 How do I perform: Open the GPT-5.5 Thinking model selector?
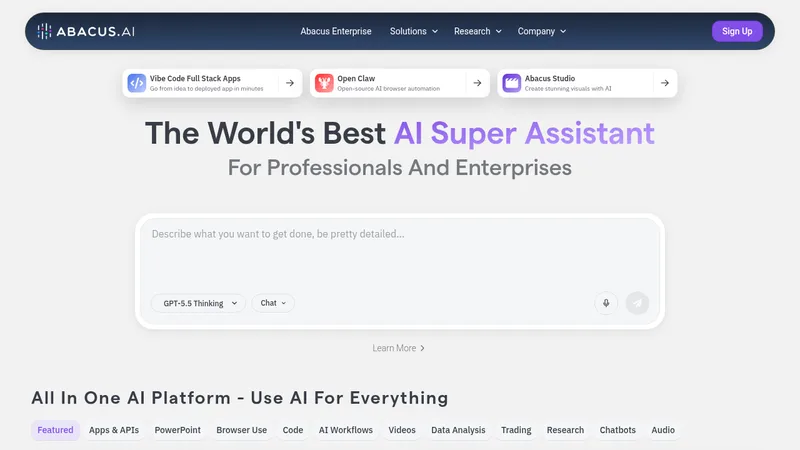pos(198,303)
